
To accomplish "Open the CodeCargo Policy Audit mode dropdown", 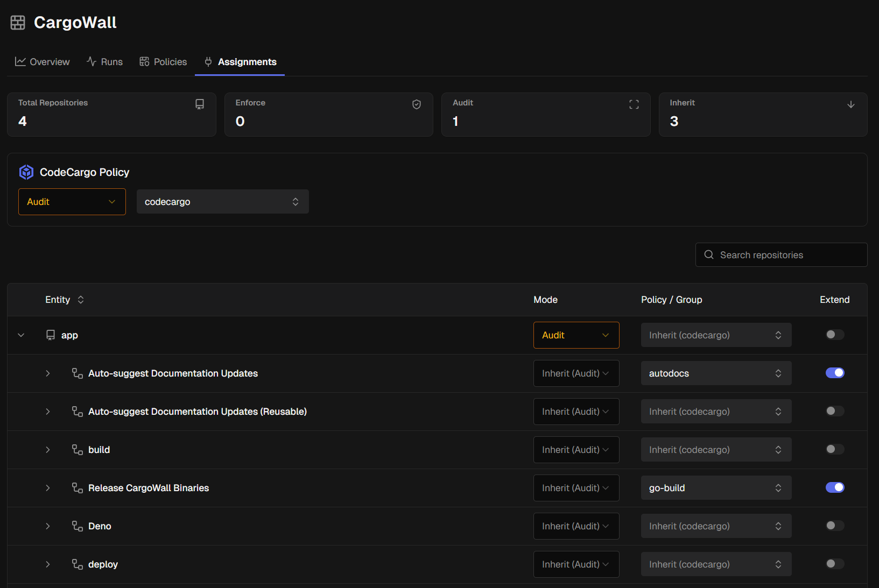I will point(72,202).
